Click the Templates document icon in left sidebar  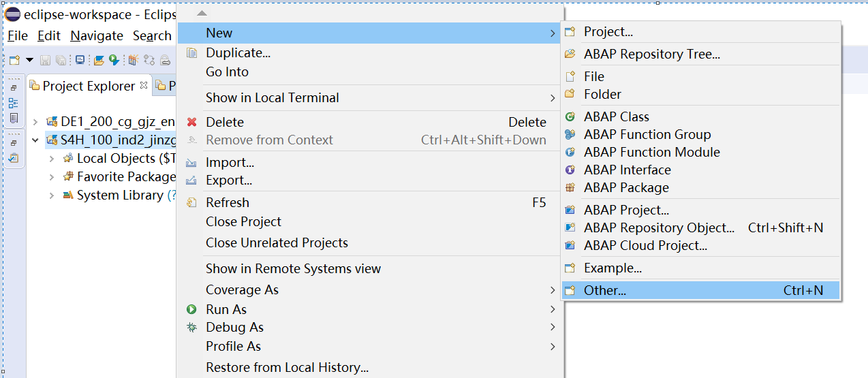(14, 119)
